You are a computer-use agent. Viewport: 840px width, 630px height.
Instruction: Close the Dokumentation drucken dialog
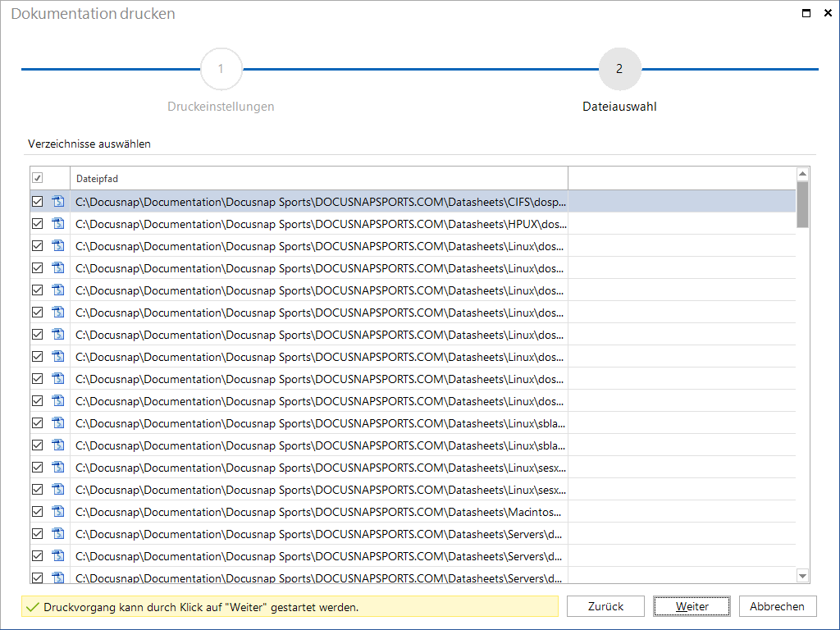pos(828,13)
